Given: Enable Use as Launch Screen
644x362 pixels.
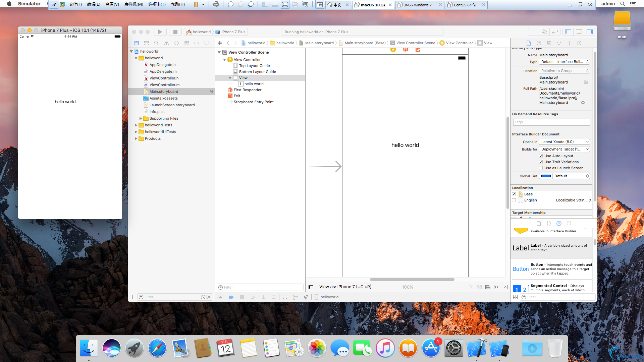Looking at the screenshot, I should click(541, 168).
